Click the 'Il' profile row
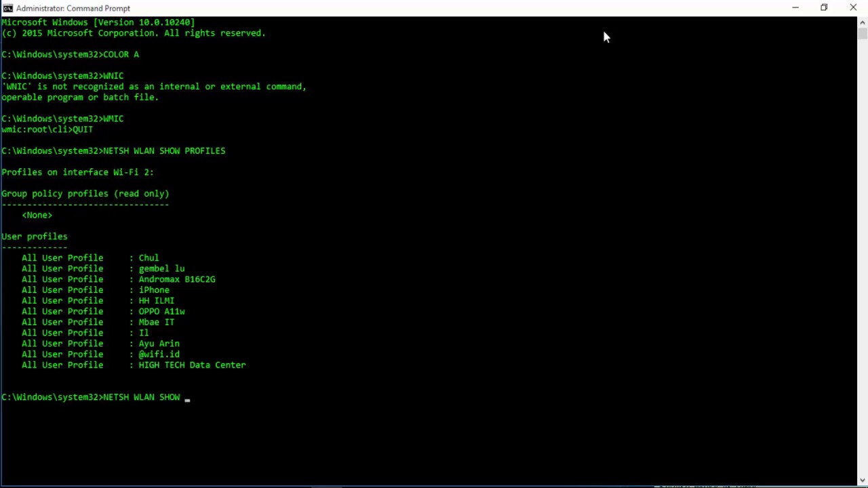This screenshot has height=488, width=868. click(x=85, y=333)
